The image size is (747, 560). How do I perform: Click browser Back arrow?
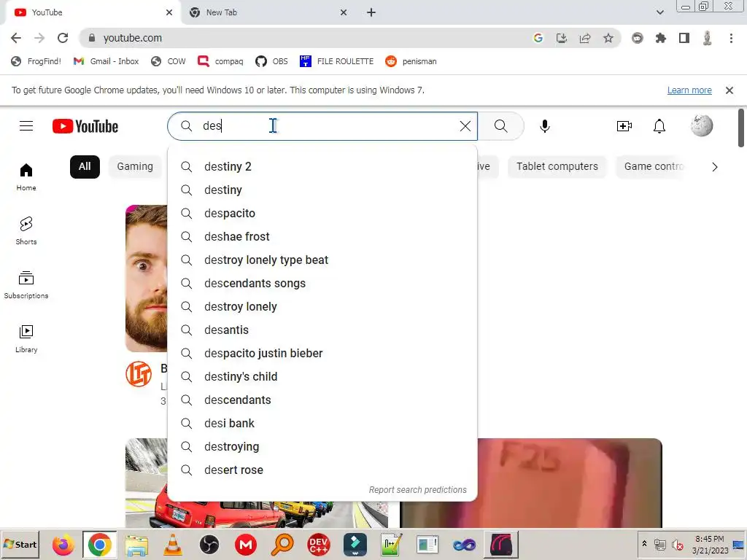16,38
